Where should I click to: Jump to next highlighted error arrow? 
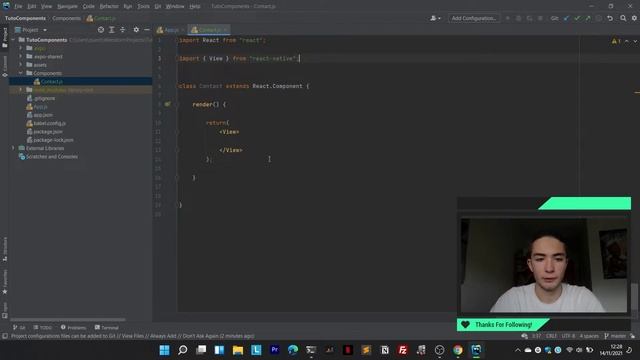coord(635,41)
